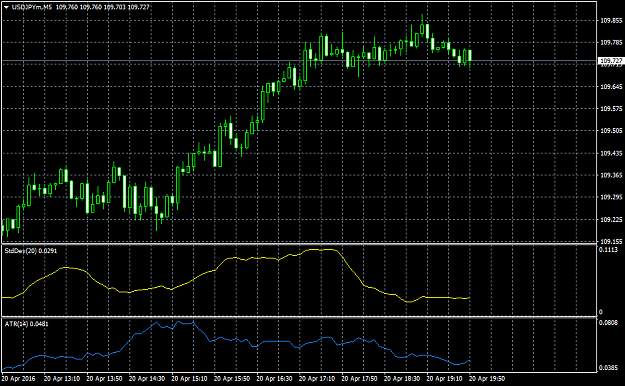The height and width of the screenshot is (386, 625).
Task: Click the OHLC values 109.760 109.760 109.703 109.727
Action: click(103, 7)
